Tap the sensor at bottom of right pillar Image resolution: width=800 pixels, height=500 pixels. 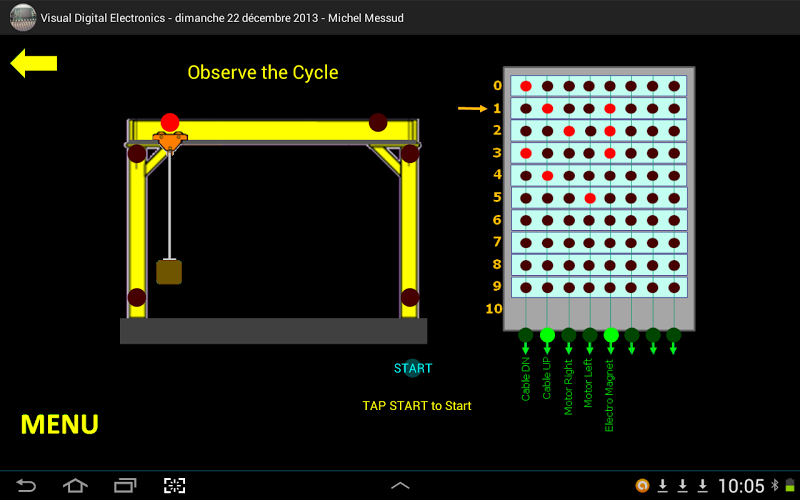tap(410, 297)
